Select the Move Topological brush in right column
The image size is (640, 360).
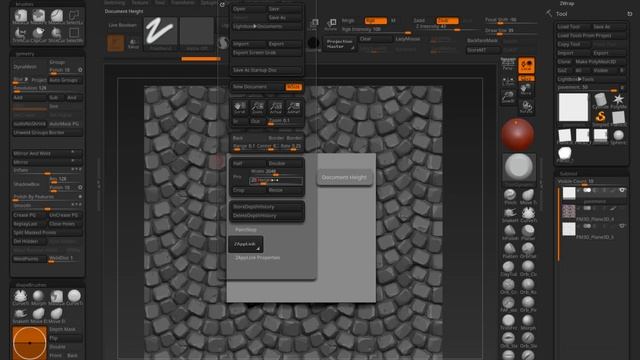[x=528, y=196]
